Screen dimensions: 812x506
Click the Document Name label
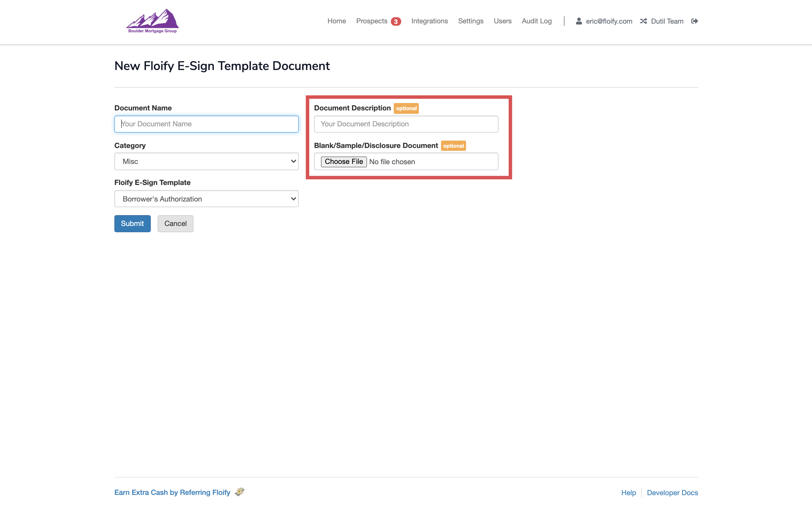pos(143,108)
